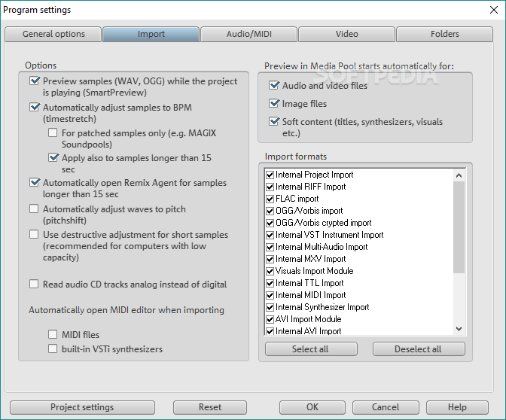Enable Read audio CD tracks analog
506x420 pixels.
click(34, 284)
